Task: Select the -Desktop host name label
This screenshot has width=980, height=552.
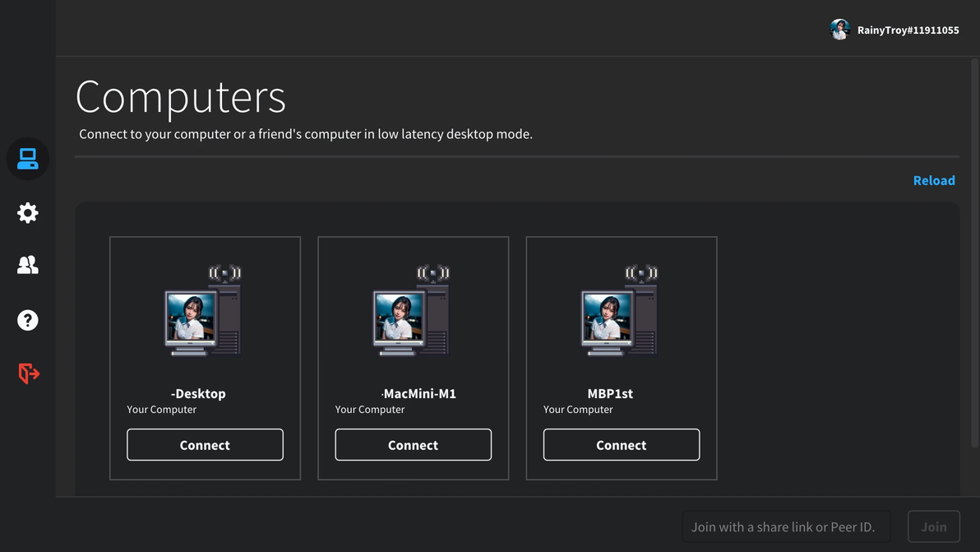Action: click(199, 393)
